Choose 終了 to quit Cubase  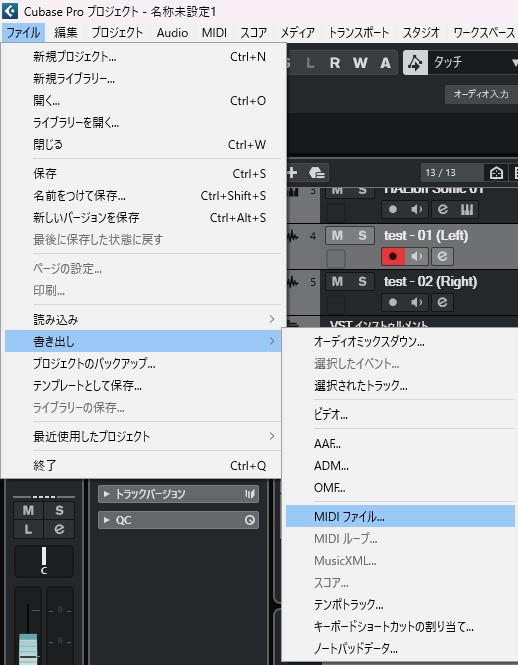143,466
